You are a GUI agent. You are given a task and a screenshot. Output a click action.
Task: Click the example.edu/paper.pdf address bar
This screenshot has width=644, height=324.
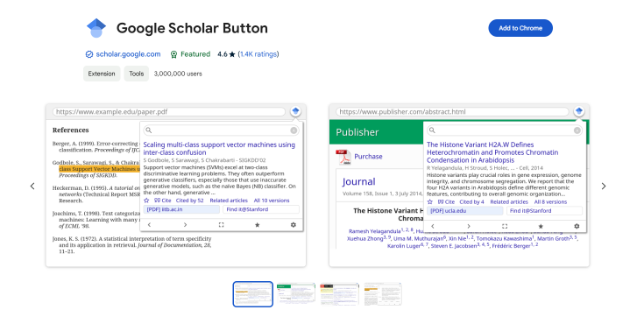[169, 112]
